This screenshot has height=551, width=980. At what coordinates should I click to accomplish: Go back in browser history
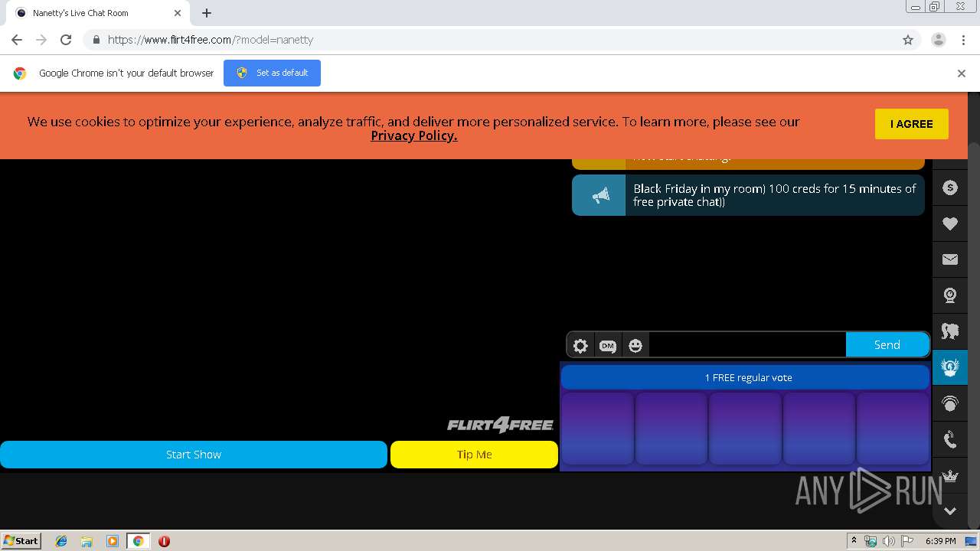coord(17,40)
